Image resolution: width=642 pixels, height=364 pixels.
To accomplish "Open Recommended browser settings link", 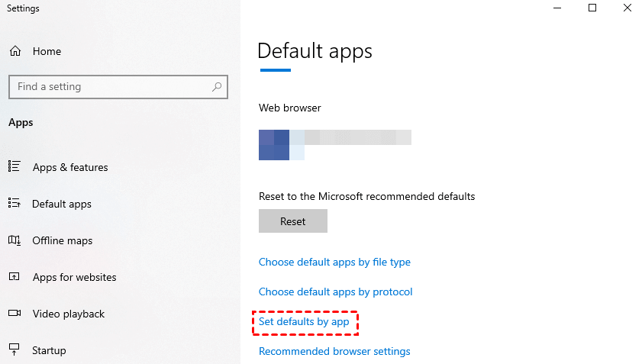I will point(334,351).
